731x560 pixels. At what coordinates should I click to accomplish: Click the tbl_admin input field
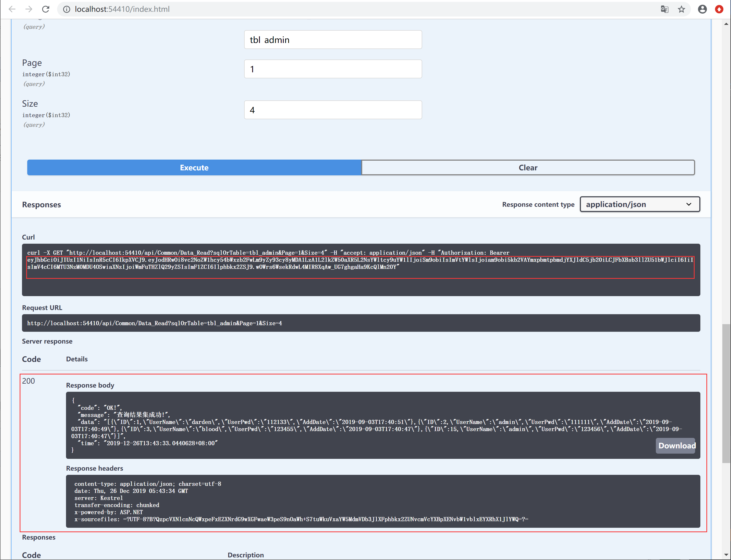point(333,40)
